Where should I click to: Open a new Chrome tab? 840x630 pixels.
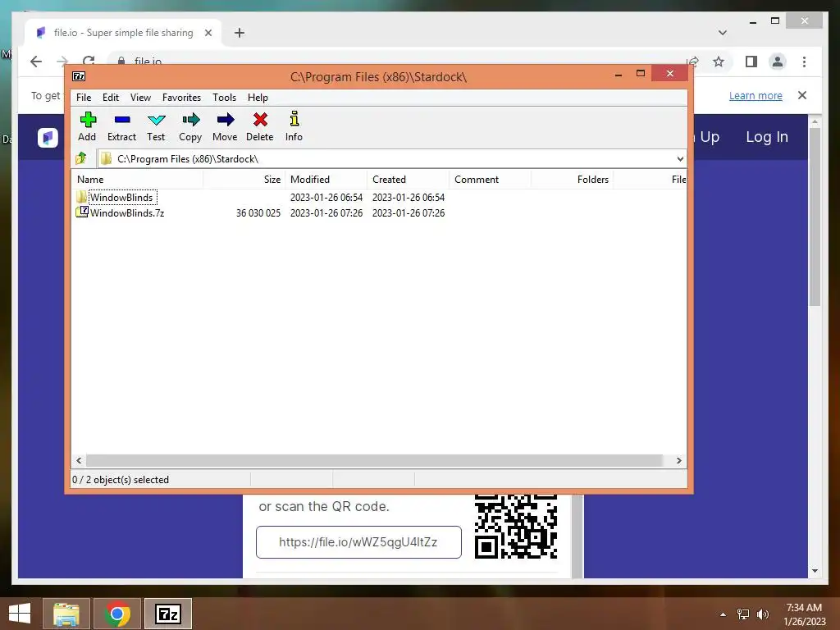click(240, 33)
